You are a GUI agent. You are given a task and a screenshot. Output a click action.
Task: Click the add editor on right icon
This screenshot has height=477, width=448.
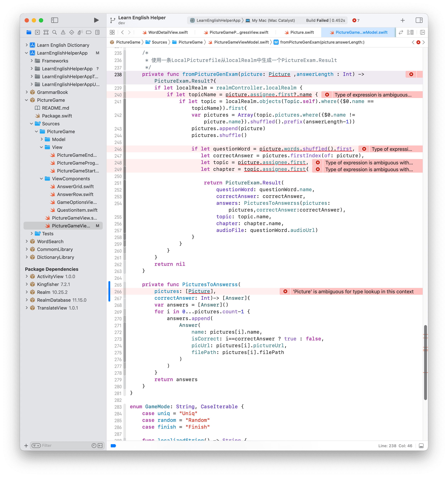coord(422,32)
